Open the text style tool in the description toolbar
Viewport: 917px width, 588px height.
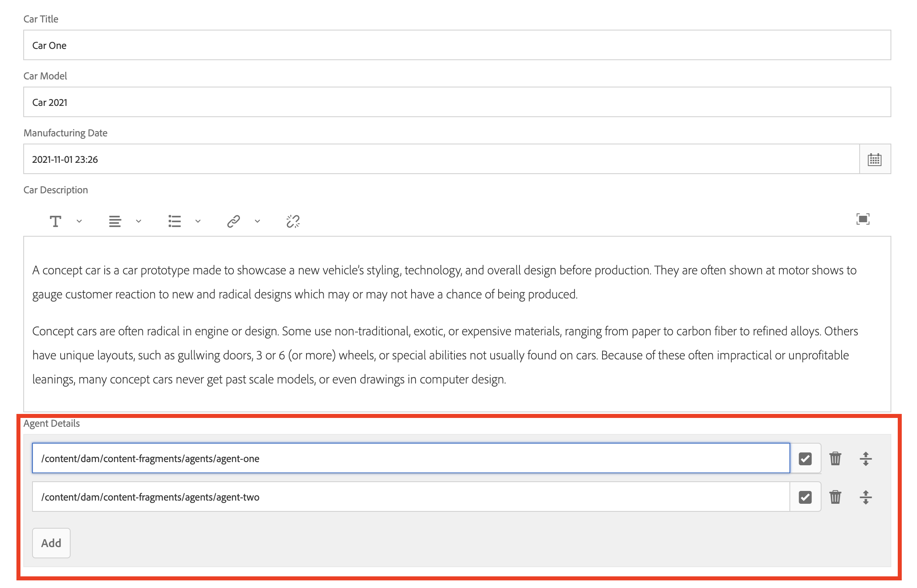(55, 221)
